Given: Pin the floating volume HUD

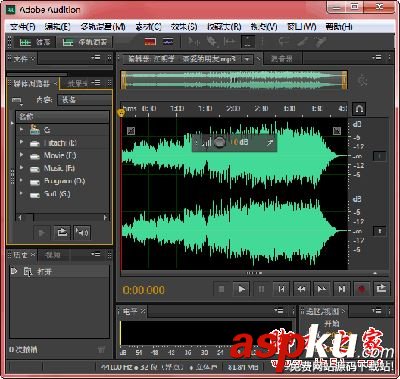Looking at the screenshot, I should click(270, 143).
